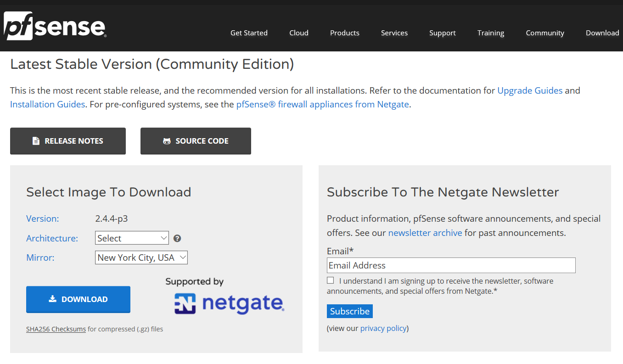
Task: Expand the Mirror dropdown showing New York City
Action: (x=141, y=258)
